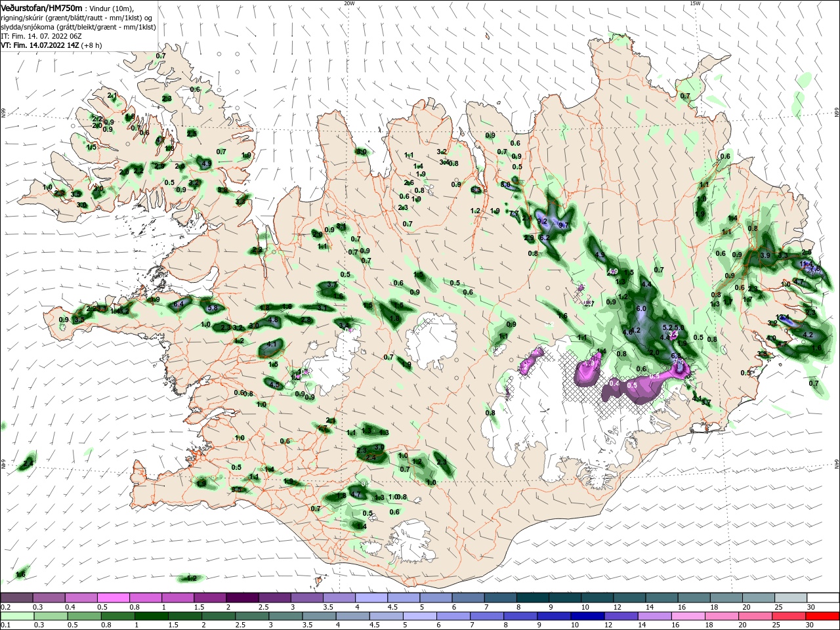Click the 5.2 precipitation value on the map
840x630 pixels.
click(x=668, y=327)
